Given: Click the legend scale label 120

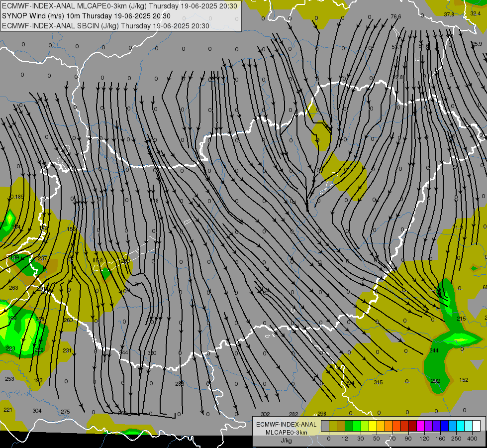Looking at the screenshot, I should click(424, 439).
